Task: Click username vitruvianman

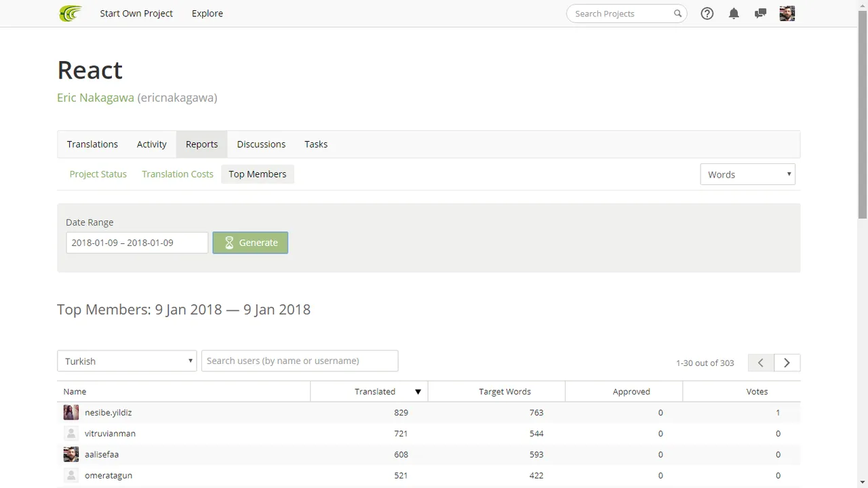Action: tap(110, 433)
